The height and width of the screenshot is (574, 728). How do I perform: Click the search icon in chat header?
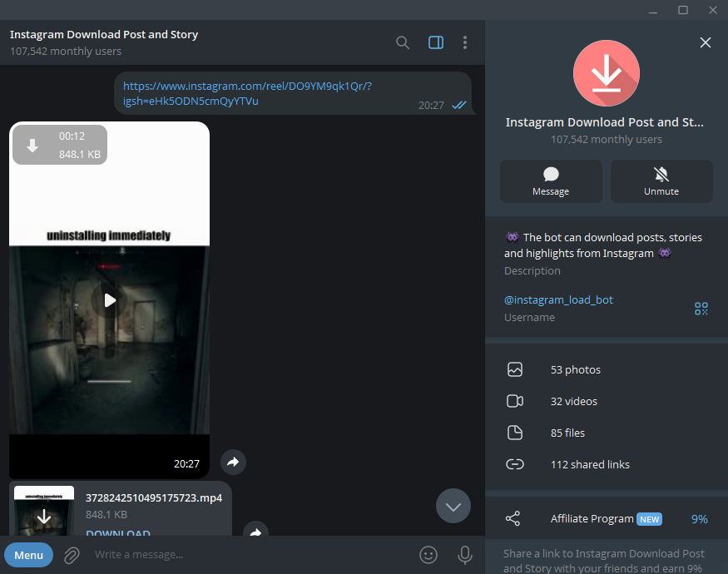coord(403,42)
